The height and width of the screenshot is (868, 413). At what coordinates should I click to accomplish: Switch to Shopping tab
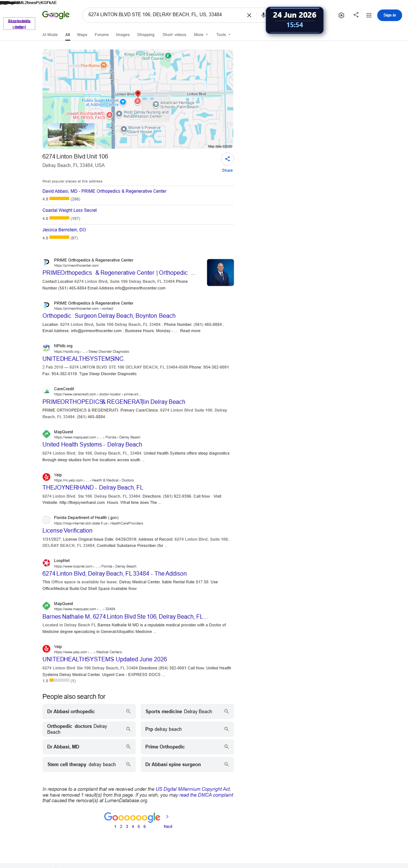tap(146, 35)
